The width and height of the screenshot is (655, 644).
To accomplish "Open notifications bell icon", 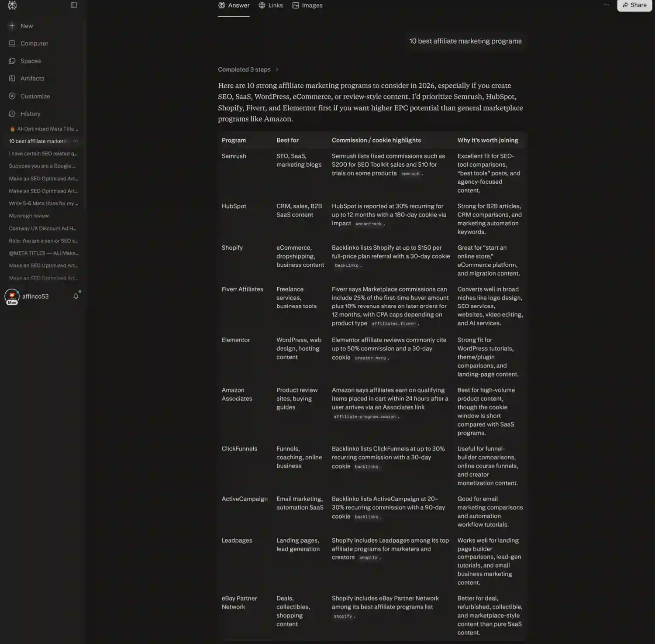I will 76,296.
